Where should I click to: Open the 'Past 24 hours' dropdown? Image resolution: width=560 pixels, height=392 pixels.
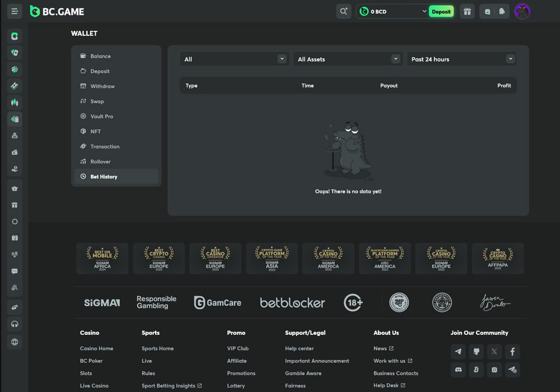[461, 59]
